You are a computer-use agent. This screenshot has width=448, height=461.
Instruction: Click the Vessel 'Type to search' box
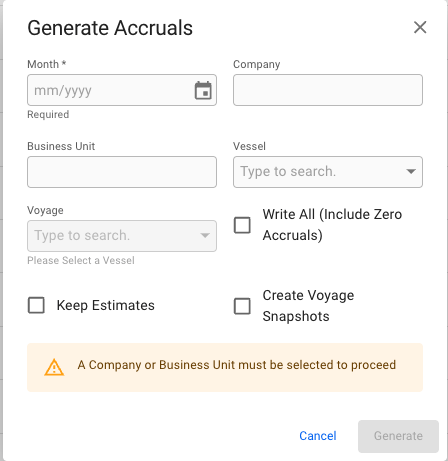tap(320, 172)
